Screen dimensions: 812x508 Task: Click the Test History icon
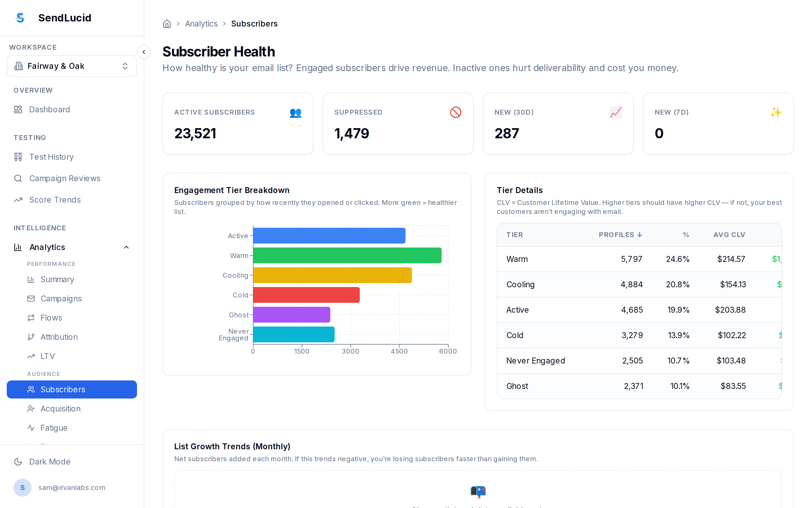click(18, 157)
